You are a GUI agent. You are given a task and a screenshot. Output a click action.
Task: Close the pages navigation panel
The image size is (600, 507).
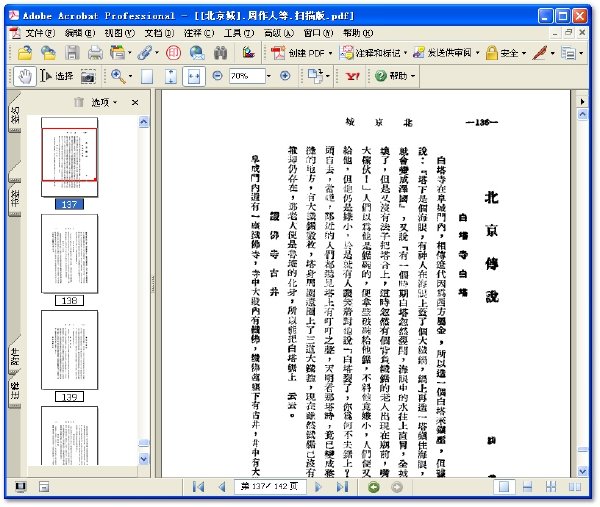[x=135, y=102]
